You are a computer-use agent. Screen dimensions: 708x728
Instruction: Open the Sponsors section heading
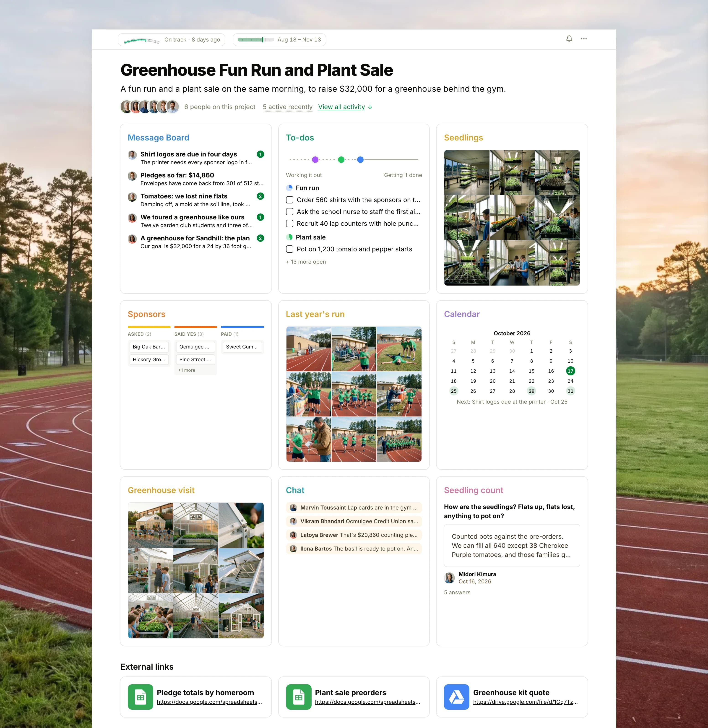tap(146, 314)
